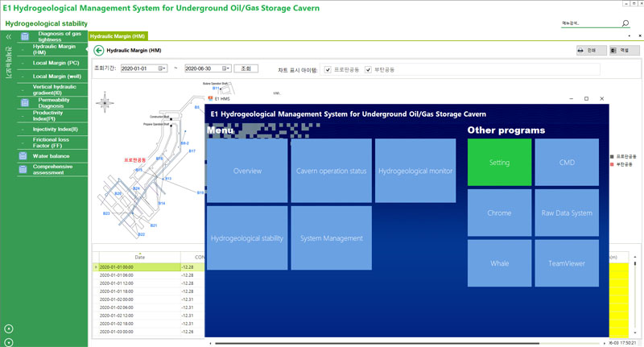Screen dimensions: 644x347
Task: Open Local Margin (PC) in sidebar
Action: 55,62
